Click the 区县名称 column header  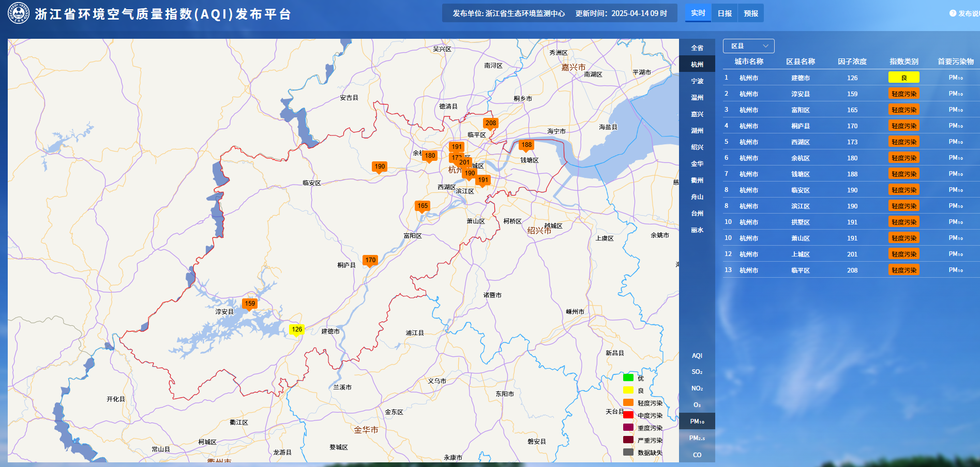tap(801, 62)
